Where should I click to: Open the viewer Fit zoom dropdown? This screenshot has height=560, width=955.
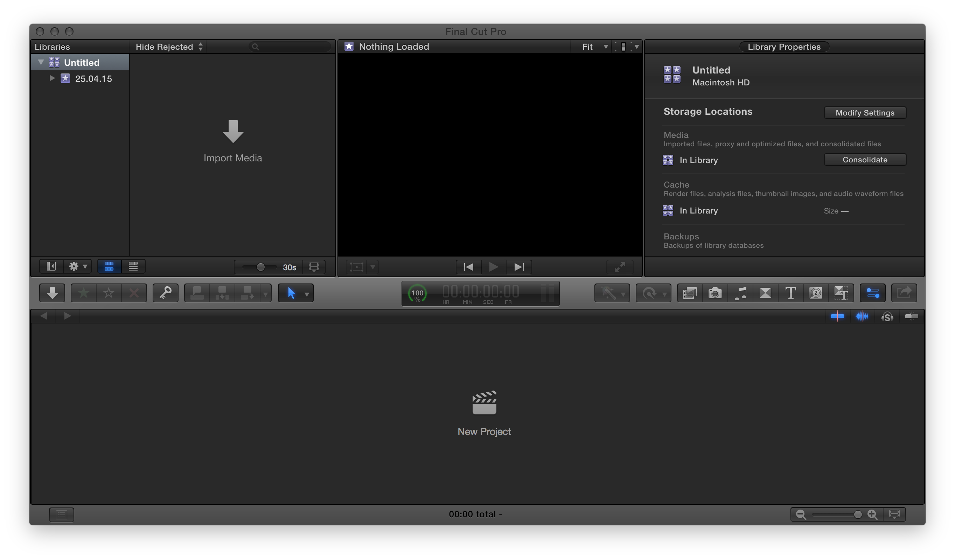(x=594, y=47)
